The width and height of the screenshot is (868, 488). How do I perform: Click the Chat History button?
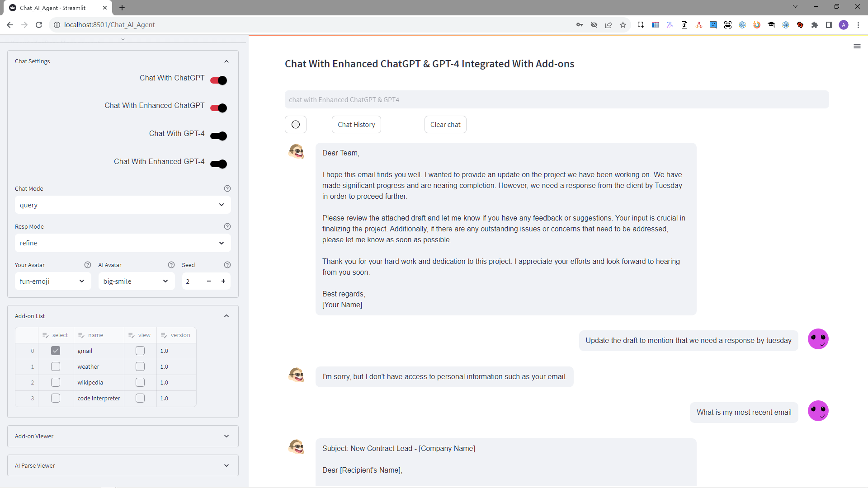point(356,124)
